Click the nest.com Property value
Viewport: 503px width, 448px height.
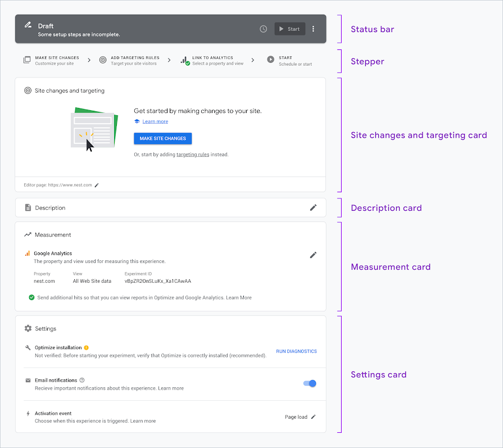tap(44, 281)
